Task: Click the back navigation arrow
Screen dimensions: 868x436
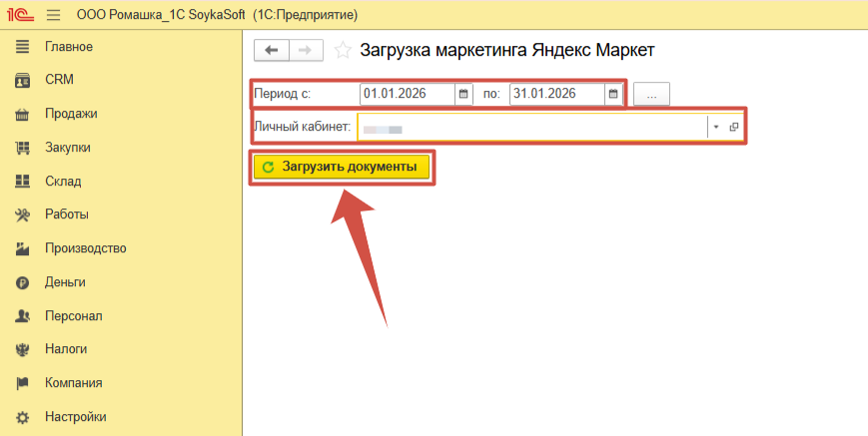Action: click(272, 50)
